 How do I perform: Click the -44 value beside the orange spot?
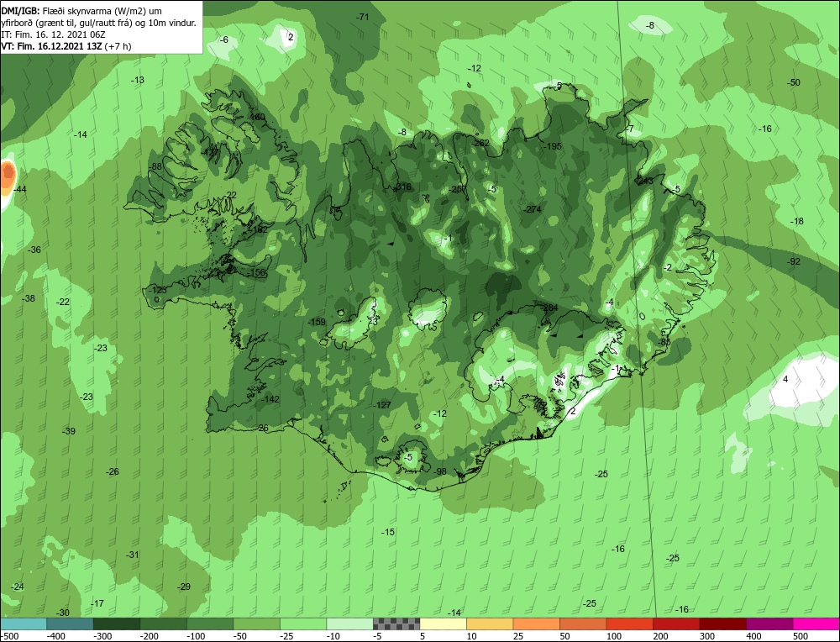[x=20, y=189]
